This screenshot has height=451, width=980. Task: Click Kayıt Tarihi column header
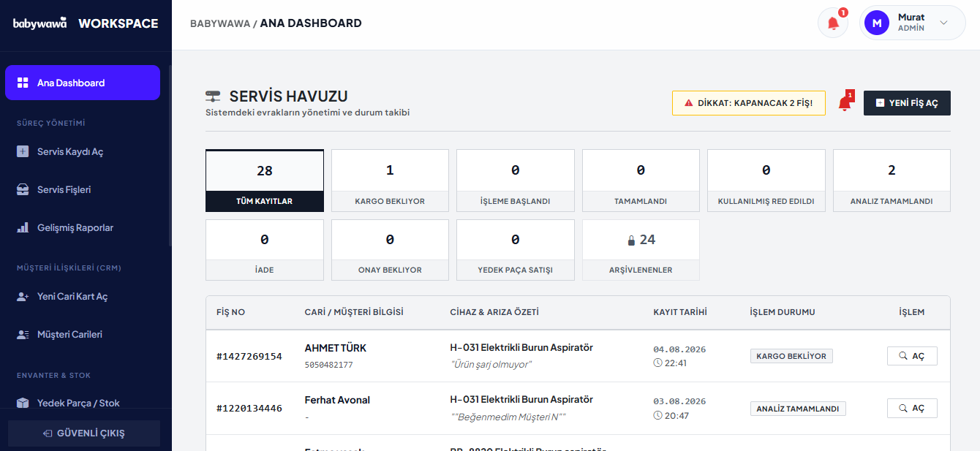click(x=680, y=312)
